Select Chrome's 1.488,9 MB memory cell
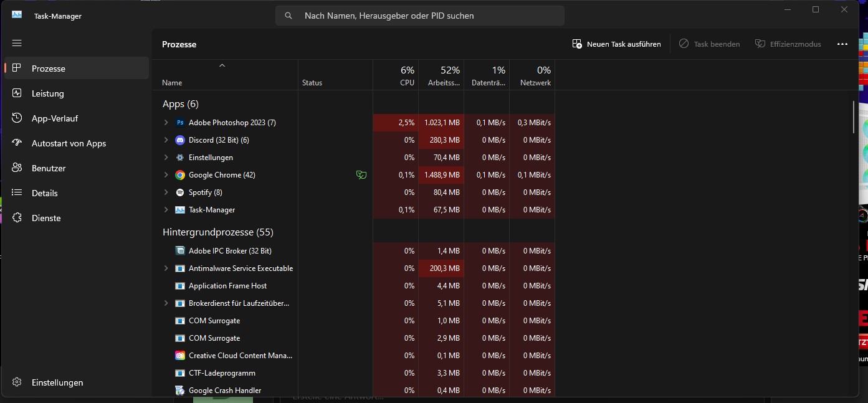 click(441, 175)
